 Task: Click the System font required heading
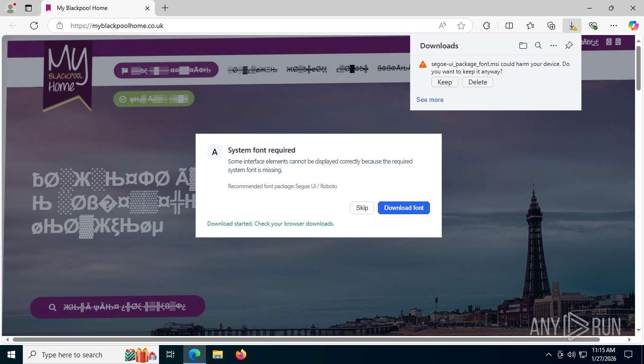[262, 150]
